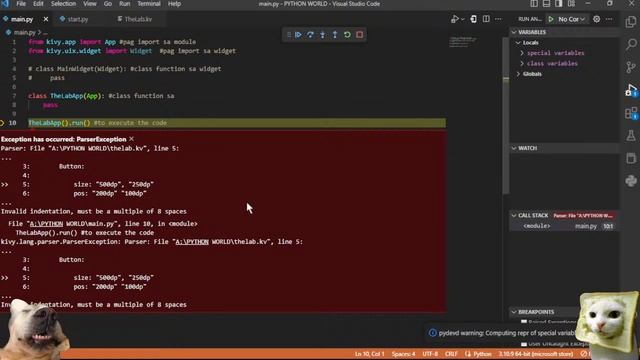Viewport: 640px width, 360px height.
Task: Open the Terminal menu
Action: pyautogui.click(x=149, y=4)
